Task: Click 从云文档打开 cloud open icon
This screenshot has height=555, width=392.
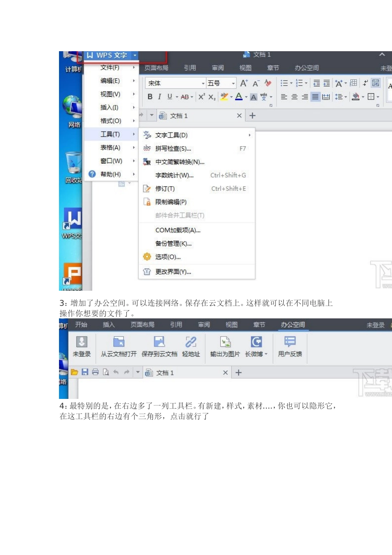Action: (118, 342)
